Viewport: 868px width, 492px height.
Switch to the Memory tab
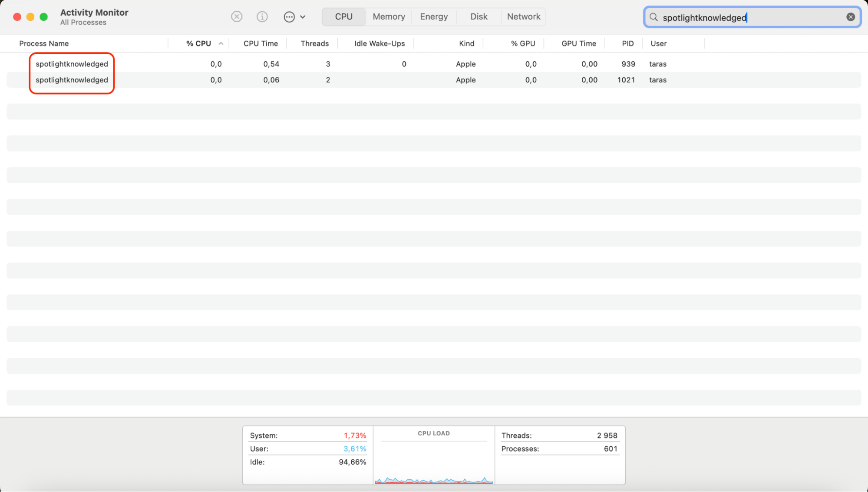click(388, 17)
